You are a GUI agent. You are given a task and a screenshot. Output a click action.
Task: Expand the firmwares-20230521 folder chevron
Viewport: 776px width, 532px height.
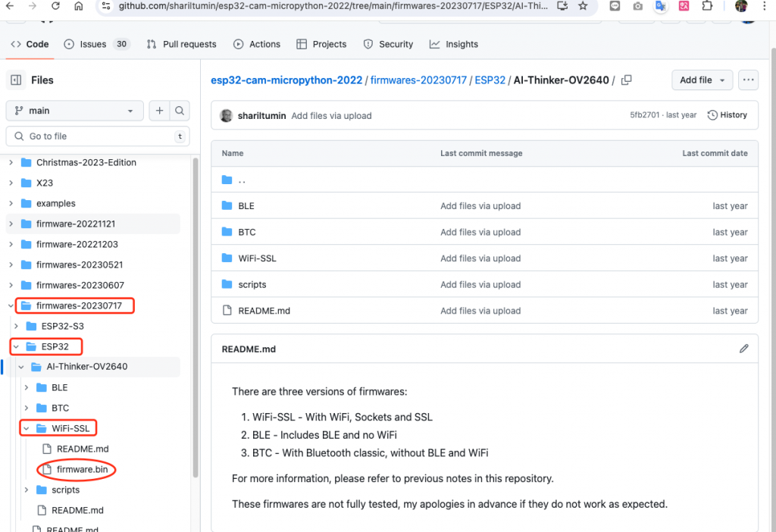[11, 264]
